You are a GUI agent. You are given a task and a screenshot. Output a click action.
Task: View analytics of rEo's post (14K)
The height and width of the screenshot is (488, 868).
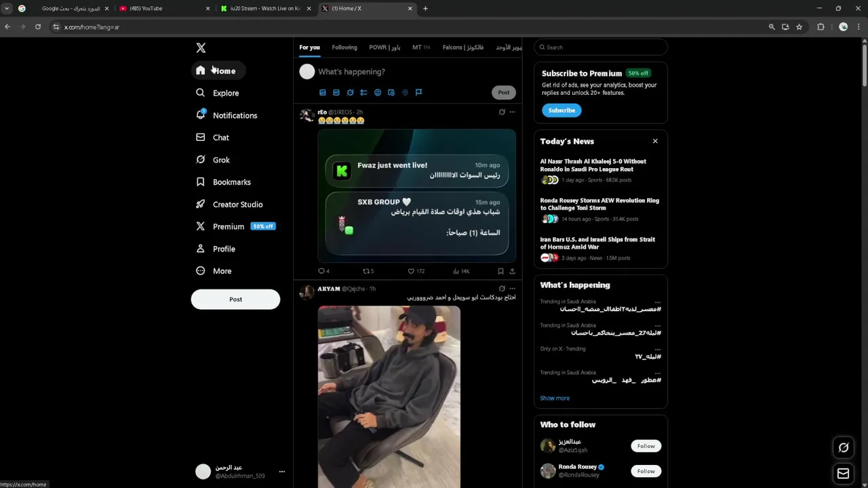click(x=460, y=271)
